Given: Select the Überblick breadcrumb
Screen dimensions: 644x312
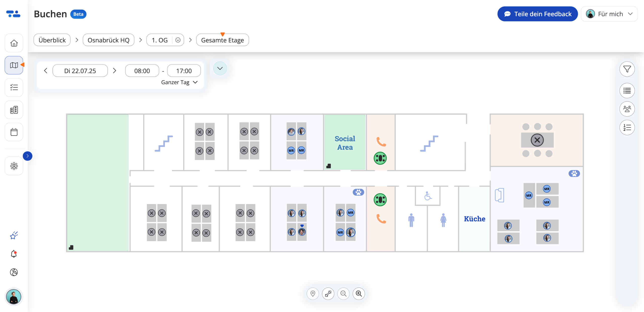Looking at the screenshot, I should pos(52,40).
